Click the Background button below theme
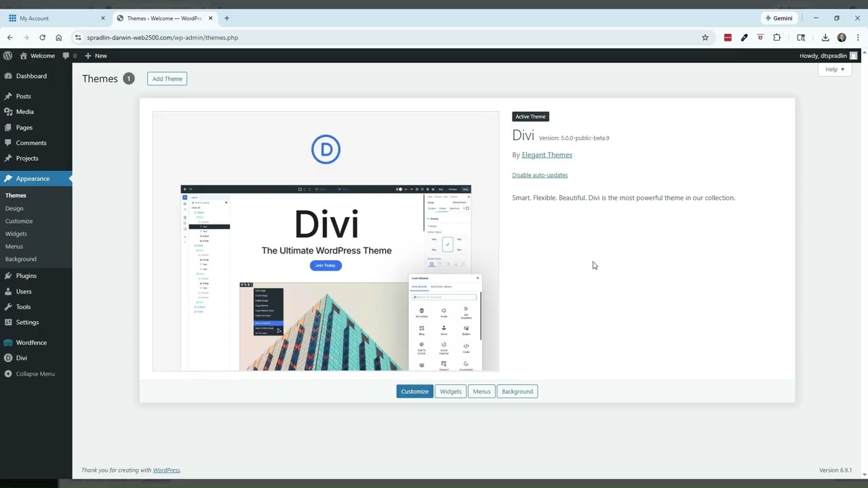The width and height of the screenshot is (868, 488). pos(517,391)
